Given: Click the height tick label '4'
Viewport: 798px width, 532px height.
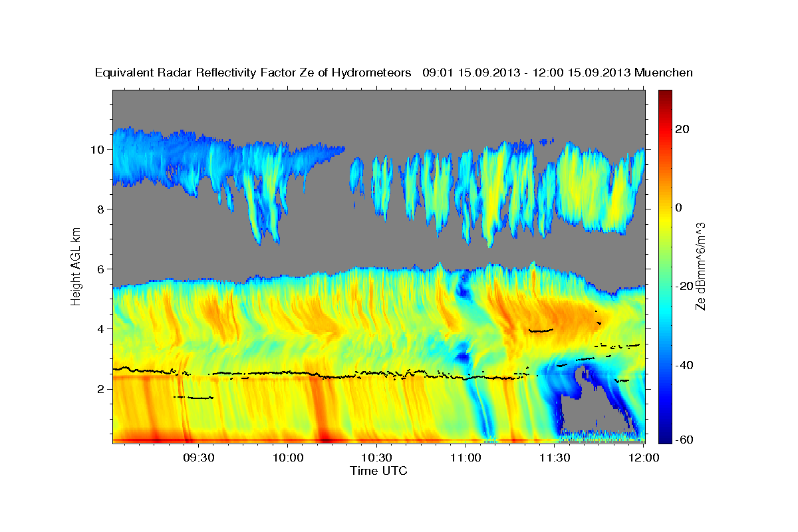Looking at the screenshot, I should tap(100, 329).
